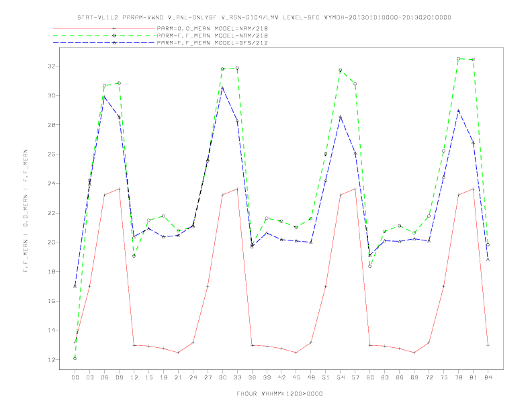Click y-axis tick label 30
Viewport: 532px width, 411px height.
click(x=52, y=95)
